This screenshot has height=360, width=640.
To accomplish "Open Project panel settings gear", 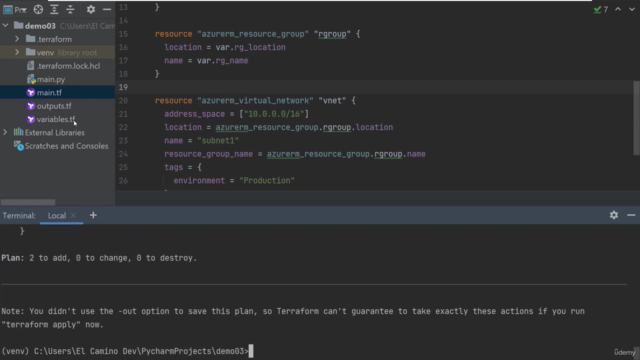I will click(x=91, y=9).
